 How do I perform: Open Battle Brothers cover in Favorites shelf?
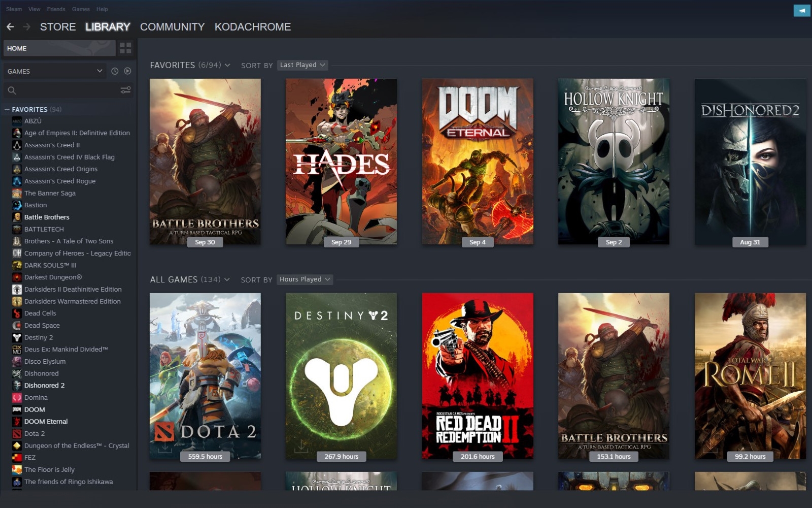[x=205, y=162]
